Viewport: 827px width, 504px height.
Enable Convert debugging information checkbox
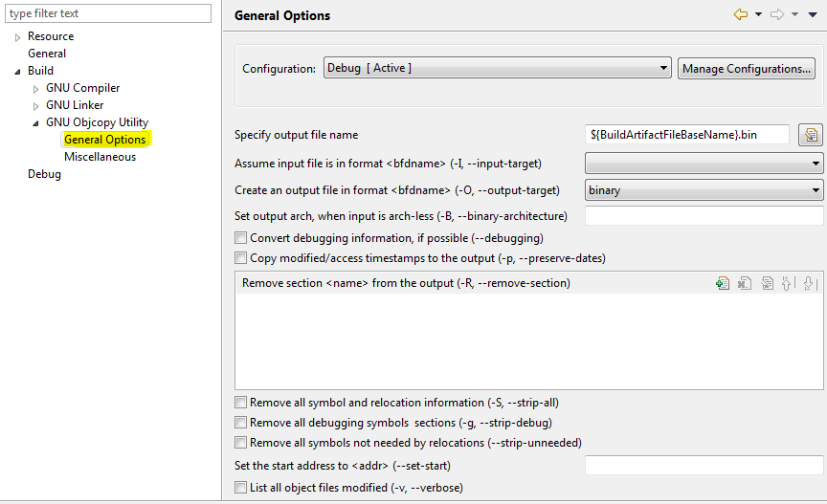[240, 238]
